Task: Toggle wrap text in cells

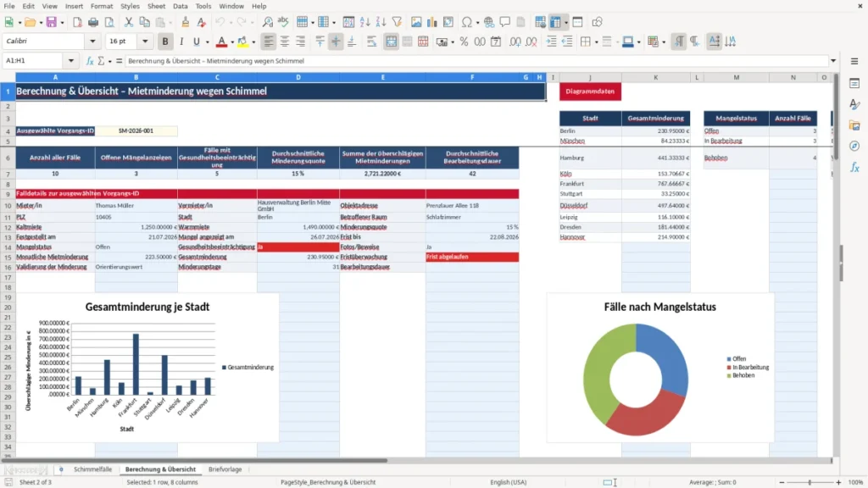Action: tap(371, 42)
